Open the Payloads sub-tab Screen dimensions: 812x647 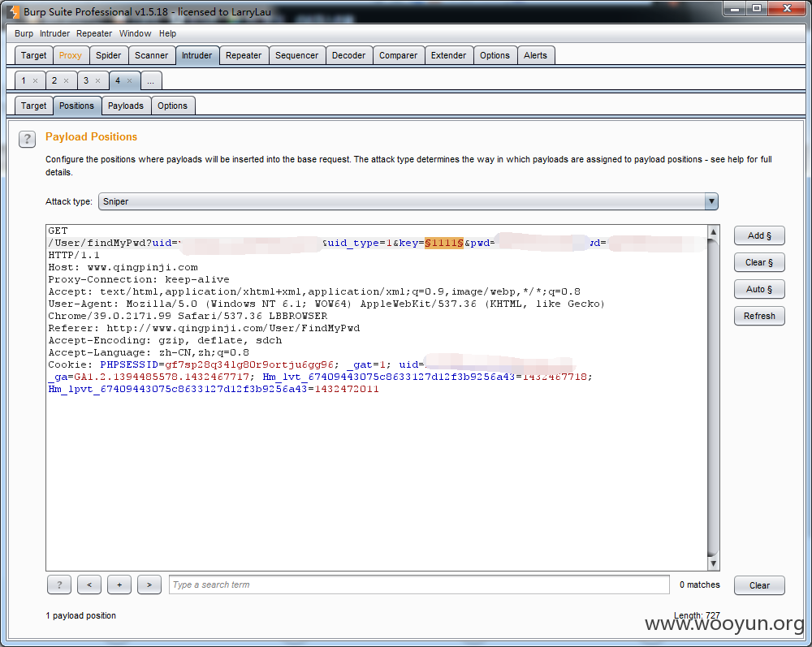(126, 106)
